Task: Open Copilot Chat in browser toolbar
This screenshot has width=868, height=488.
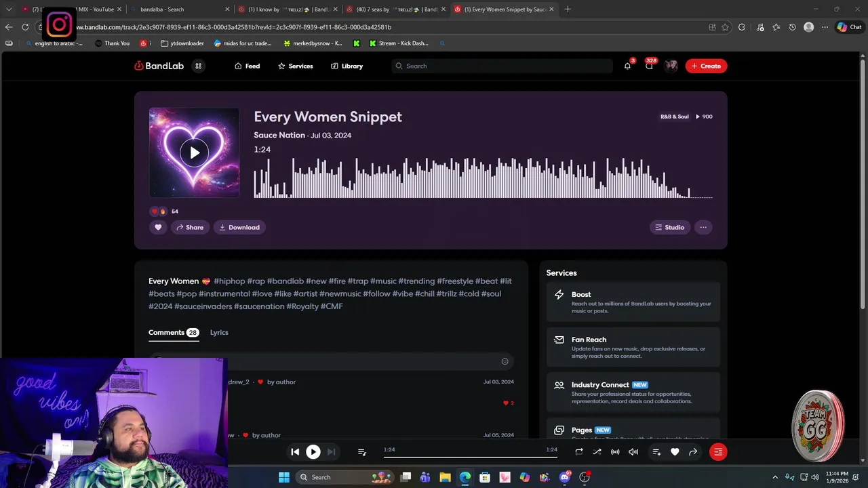Action: click(849, 27)
